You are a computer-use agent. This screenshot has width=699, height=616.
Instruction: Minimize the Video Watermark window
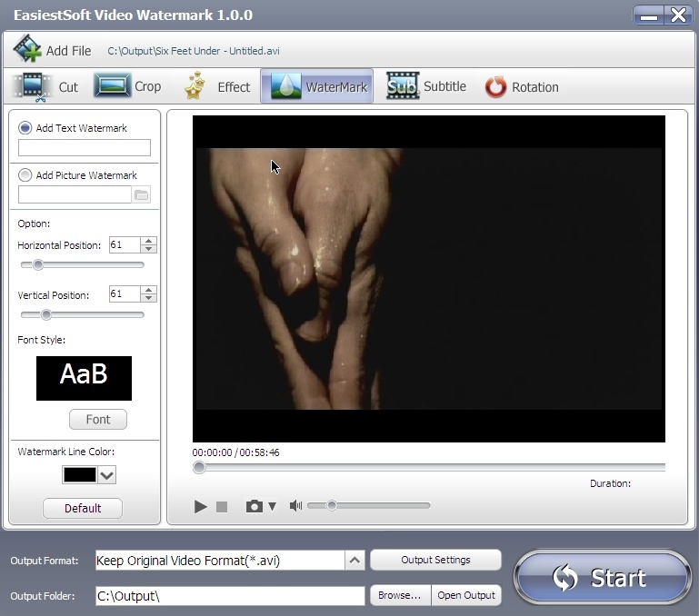coord(649,15)
